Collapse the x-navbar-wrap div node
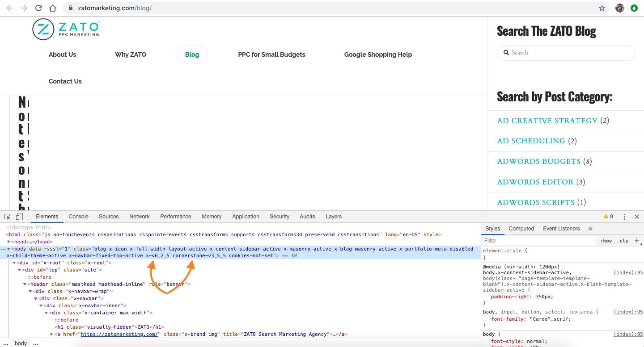The width and height of the screenshot is (644, 347). point(30,292)
